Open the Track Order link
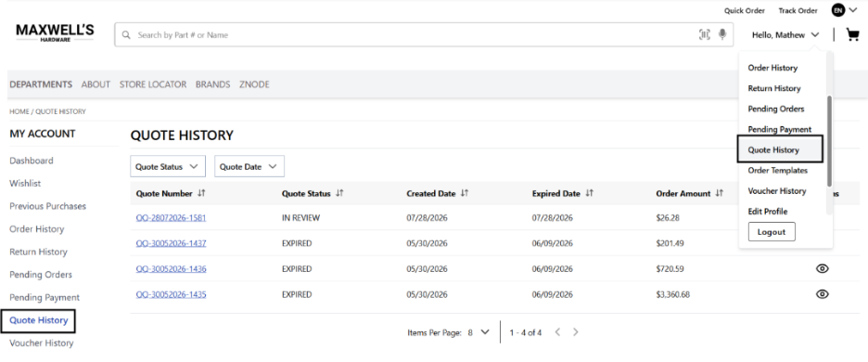Viewport: 868px width, 362px height. (798, 10)
